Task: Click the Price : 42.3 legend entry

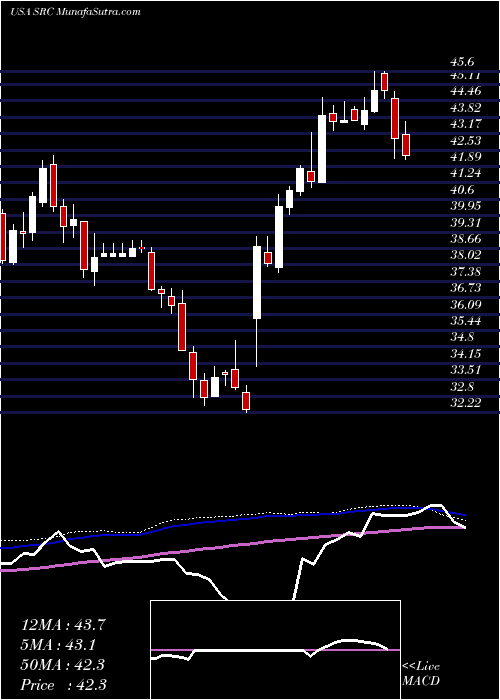Action: pos(62,685)
